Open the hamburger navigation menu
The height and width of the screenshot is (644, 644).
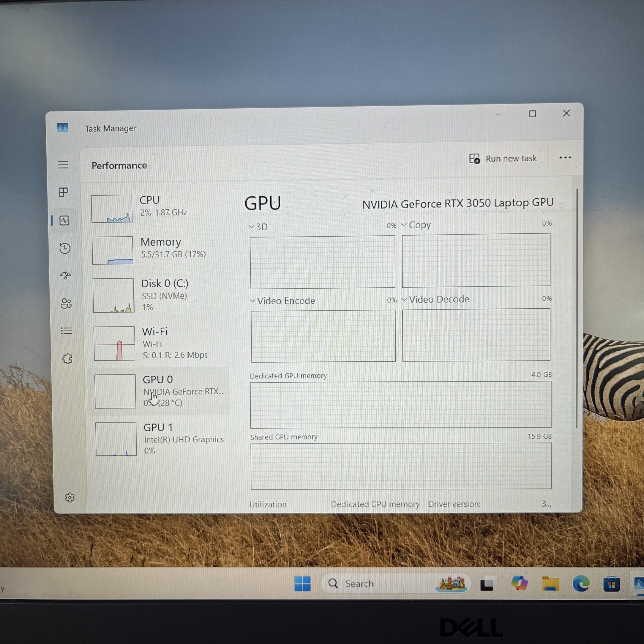(63, 165)
